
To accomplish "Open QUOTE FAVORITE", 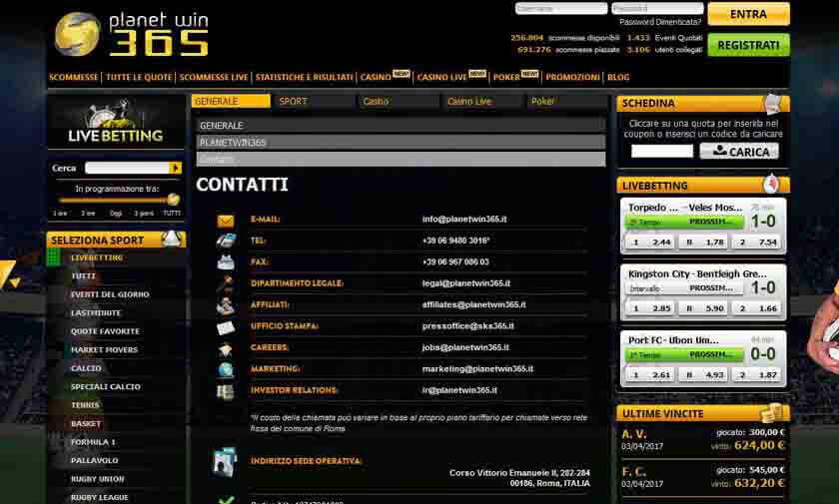I will click(105, 331).
